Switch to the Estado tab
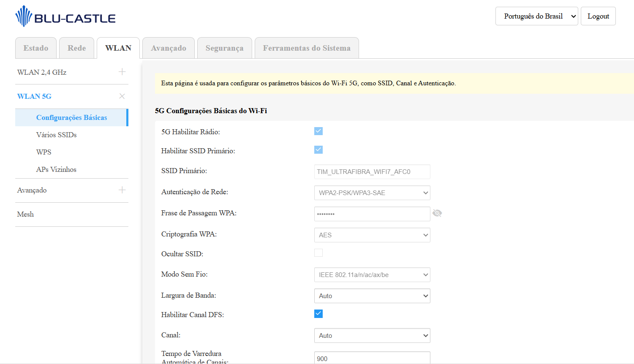Viewport: 634px width, 364px height. (x=36, y=48)
